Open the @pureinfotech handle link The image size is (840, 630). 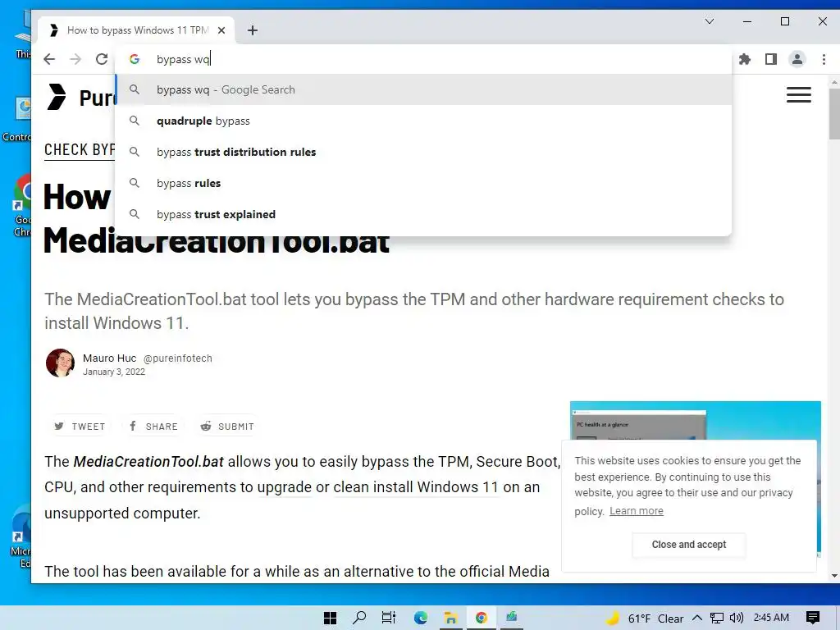click(178, 358)
